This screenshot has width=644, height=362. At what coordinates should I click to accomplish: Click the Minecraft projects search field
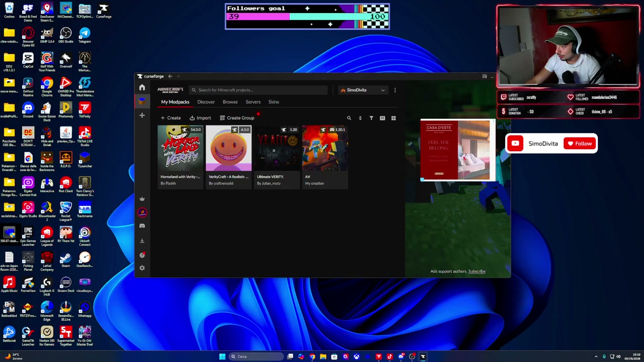coord(258,90)
